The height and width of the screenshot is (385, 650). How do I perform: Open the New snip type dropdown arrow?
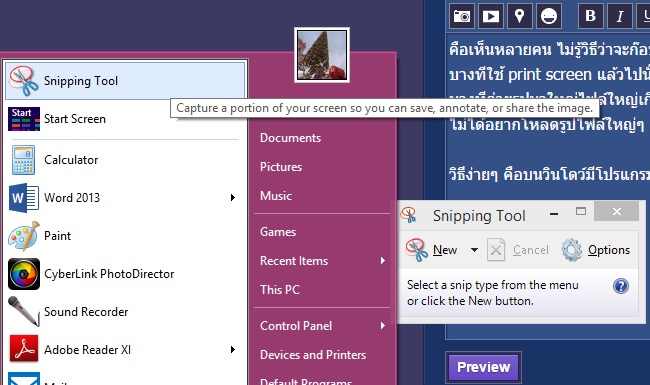[x=474, y=250]
